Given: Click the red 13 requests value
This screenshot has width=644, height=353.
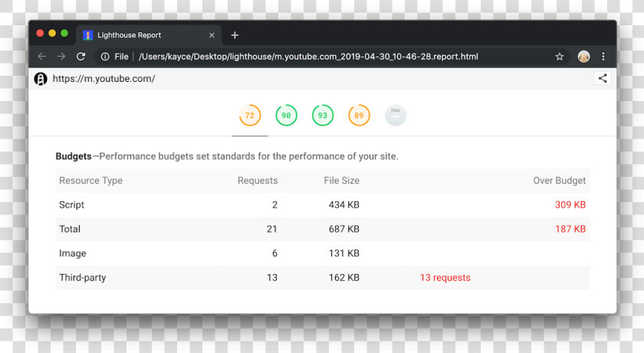Looking at the screenshot, I should pos(445,277).
